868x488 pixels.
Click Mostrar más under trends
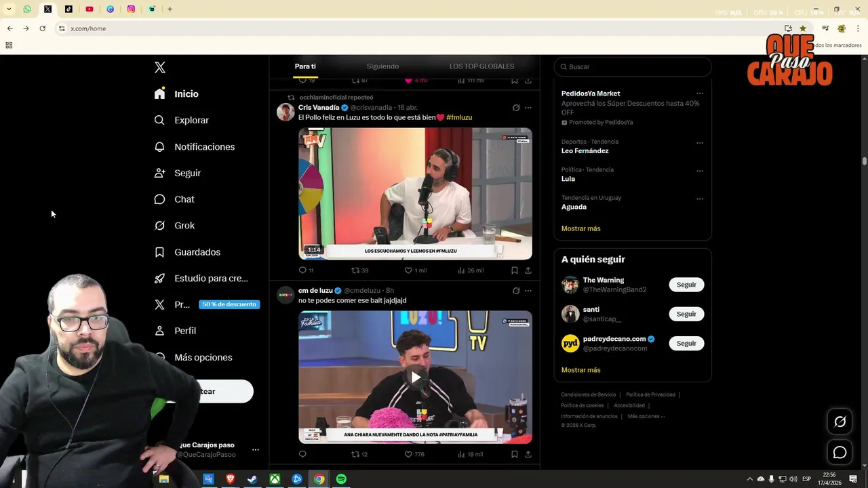580,228
